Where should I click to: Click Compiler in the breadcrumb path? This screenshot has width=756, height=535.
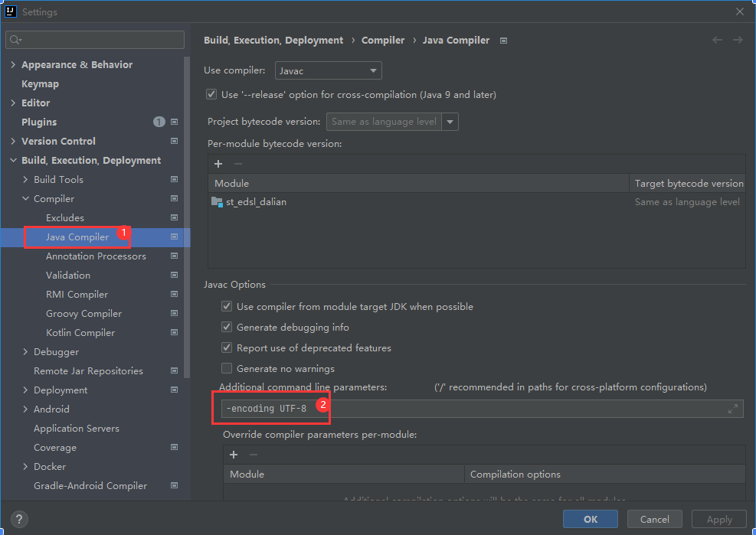point(383,40)
